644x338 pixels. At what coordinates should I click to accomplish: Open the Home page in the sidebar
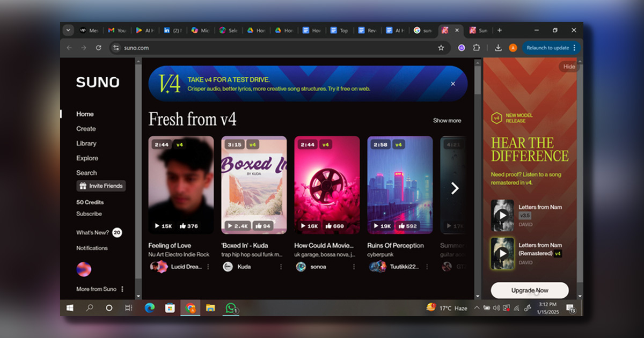85,114
